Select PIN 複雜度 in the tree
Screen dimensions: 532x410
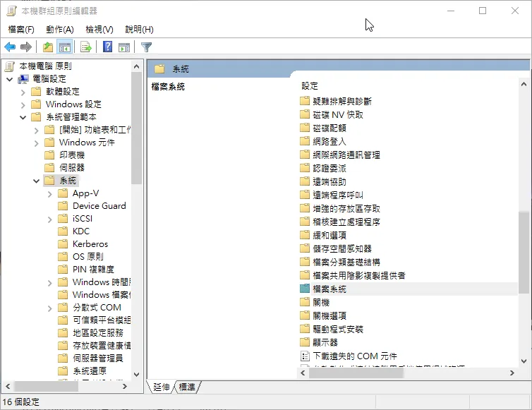(x=93, y=269)
